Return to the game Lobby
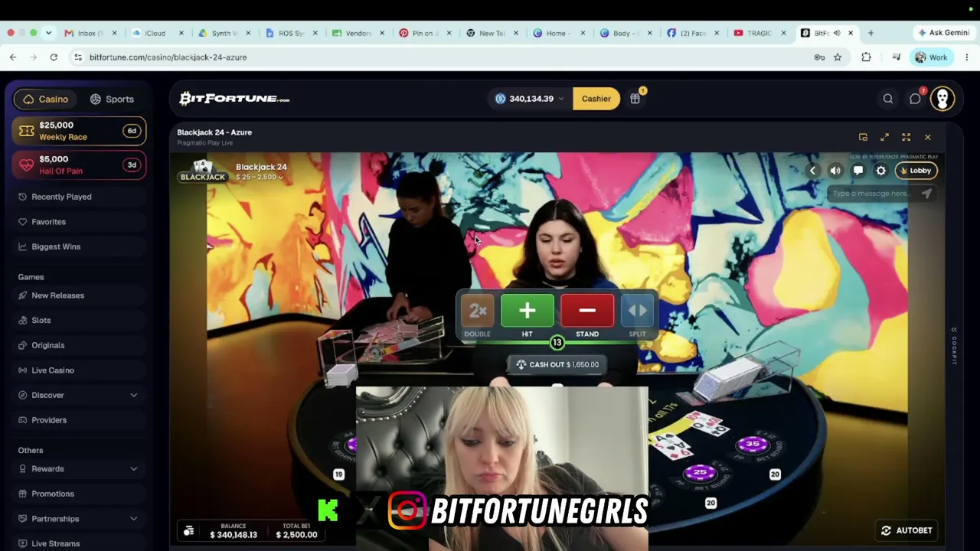The width and height of the screenshot is (980, 551). [x=916, y=171]
